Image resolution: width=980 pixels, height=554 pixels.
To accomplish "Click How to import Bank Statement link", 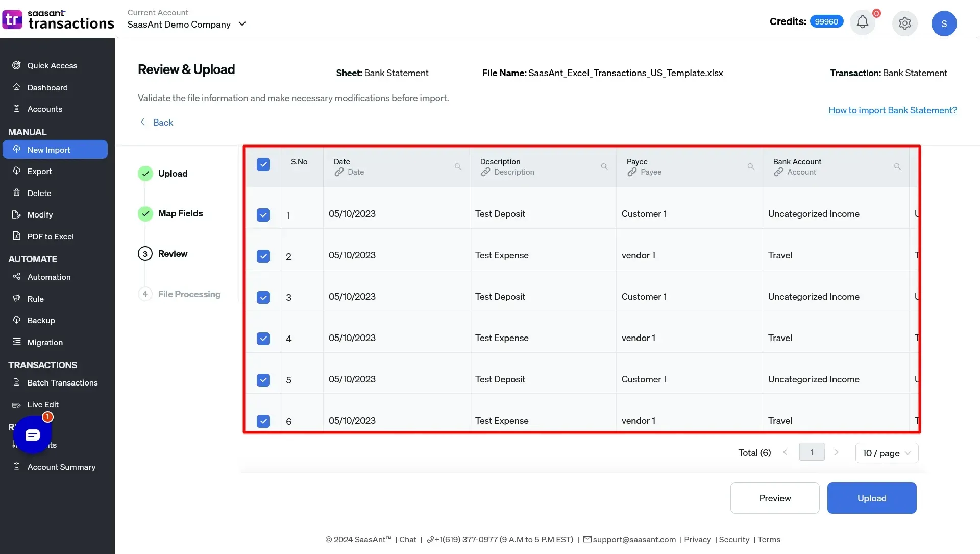I will 893,110.
